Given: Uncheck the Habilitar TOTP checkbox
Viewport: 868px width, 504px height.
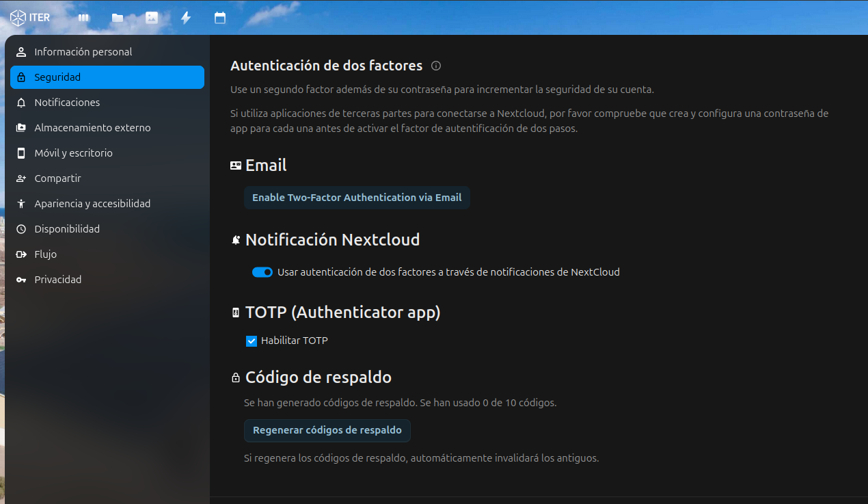Looking at the screenshot, I should pyautogui.click(x=252, y=341).
